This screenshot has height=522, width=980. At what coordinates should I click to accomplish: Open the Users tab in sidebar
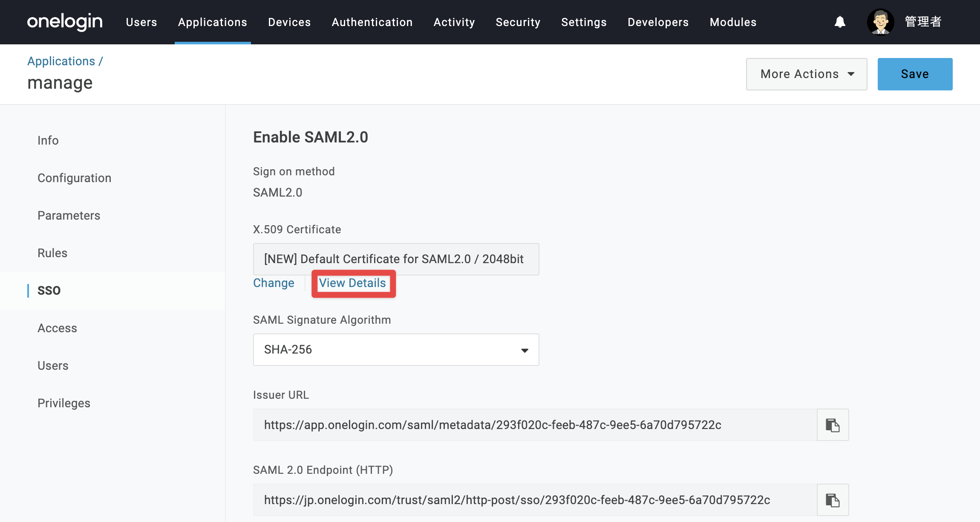click(x=53, y=365)
